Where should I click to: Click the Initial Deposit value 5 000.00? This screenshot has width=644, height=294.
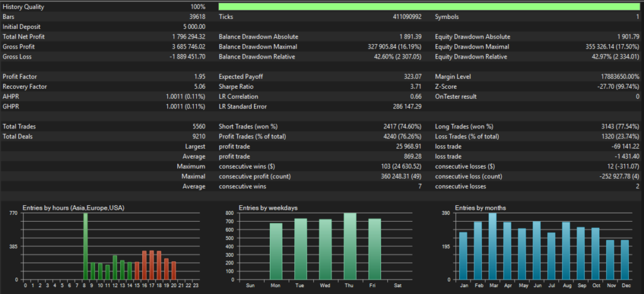pyautogui.click(x=193, y=26)
